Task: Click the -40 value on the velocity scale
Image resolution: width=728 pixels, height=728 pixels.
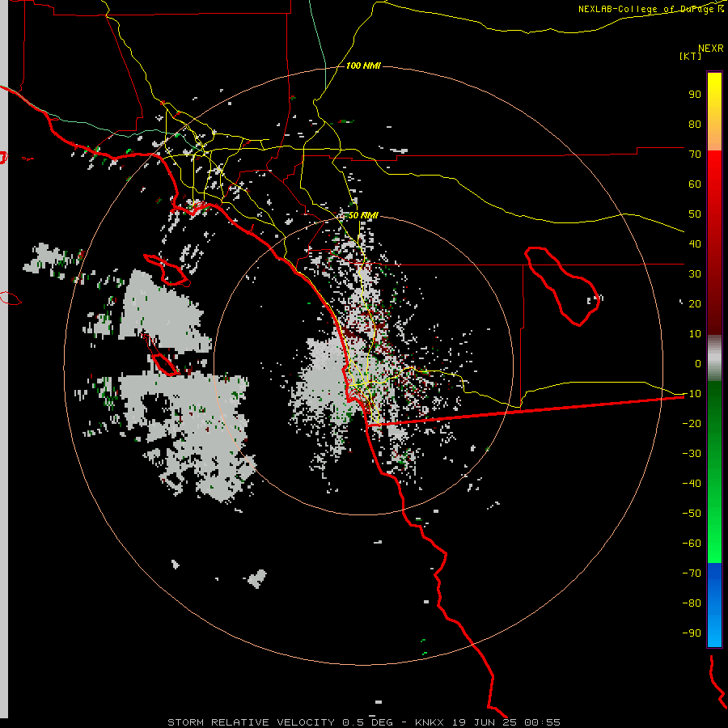Action: [692, 484]
